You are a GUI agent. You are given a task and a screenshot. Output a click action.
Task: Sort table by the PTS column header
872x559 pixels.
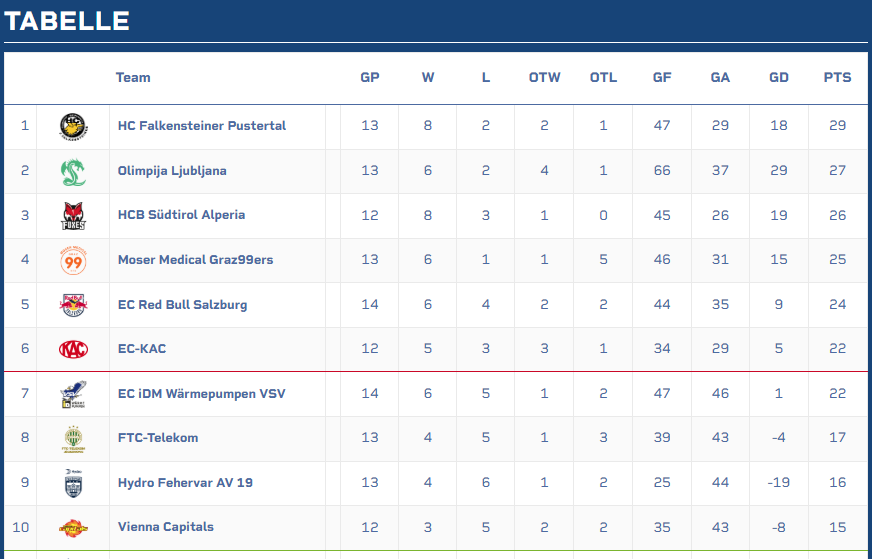coord(837,78)
